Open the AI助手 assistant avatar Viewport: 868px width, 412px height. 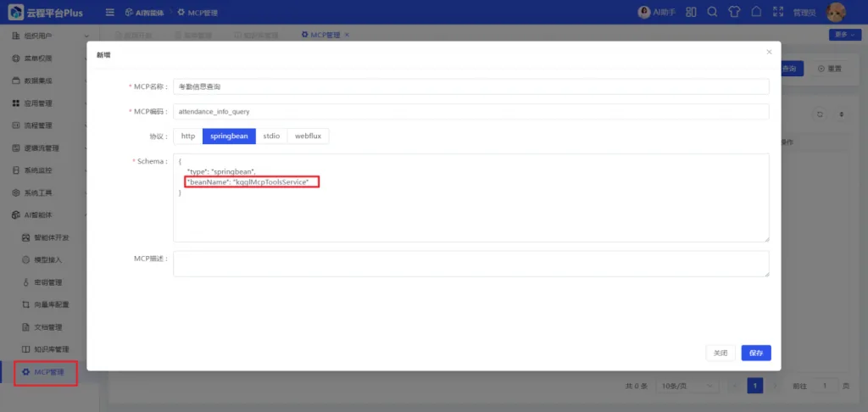tap(644, 12)
